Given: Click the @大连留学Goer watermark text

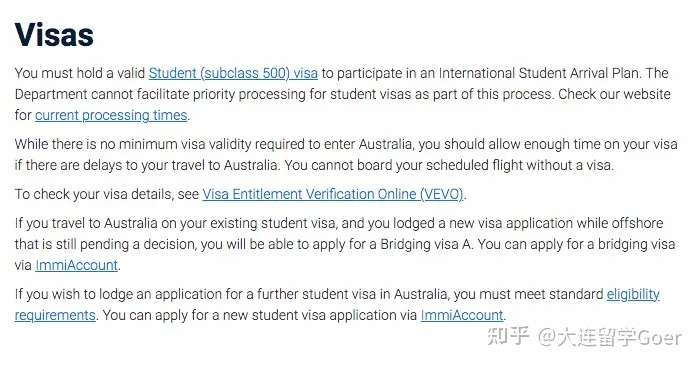Looking at the screenshot, I should click(610, 337).
